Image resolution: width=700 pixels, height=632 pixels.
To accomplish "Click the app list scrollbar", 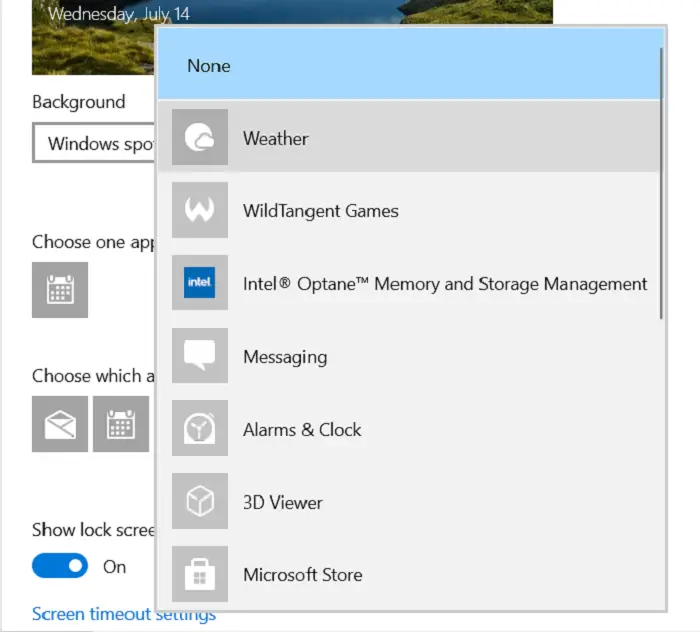I will pyautogui.click(x=661, y=183).
